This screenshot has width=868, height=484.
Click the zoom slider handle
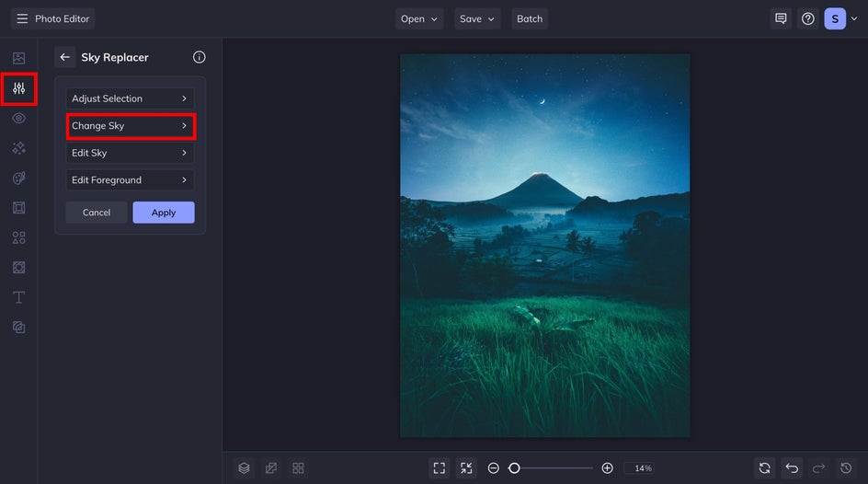pyautogui.click(x=514, y=468)
